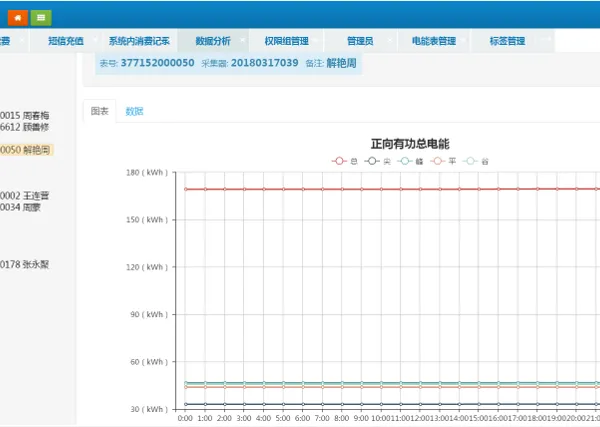
Task: Click the chart title 正向有功总电能
Action: tap(410, 144)
